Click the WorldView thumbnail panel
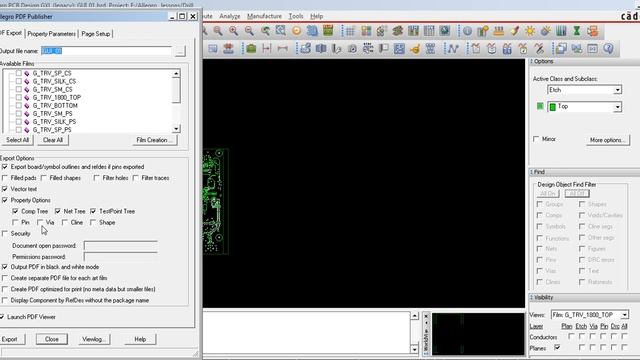This screenshot has height=360, width=640. pyautogui.click(x=478, y=334)
